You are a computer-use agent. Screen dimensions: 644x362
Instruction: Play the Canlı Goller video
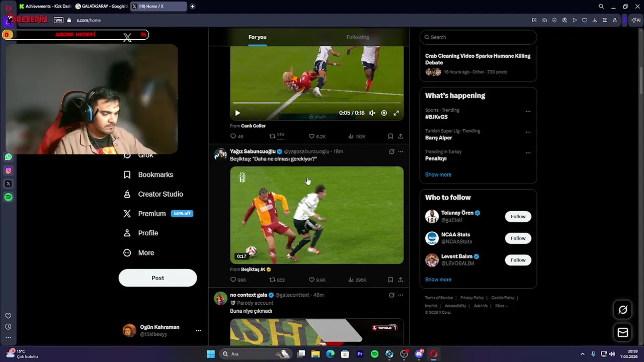(237, 113)
